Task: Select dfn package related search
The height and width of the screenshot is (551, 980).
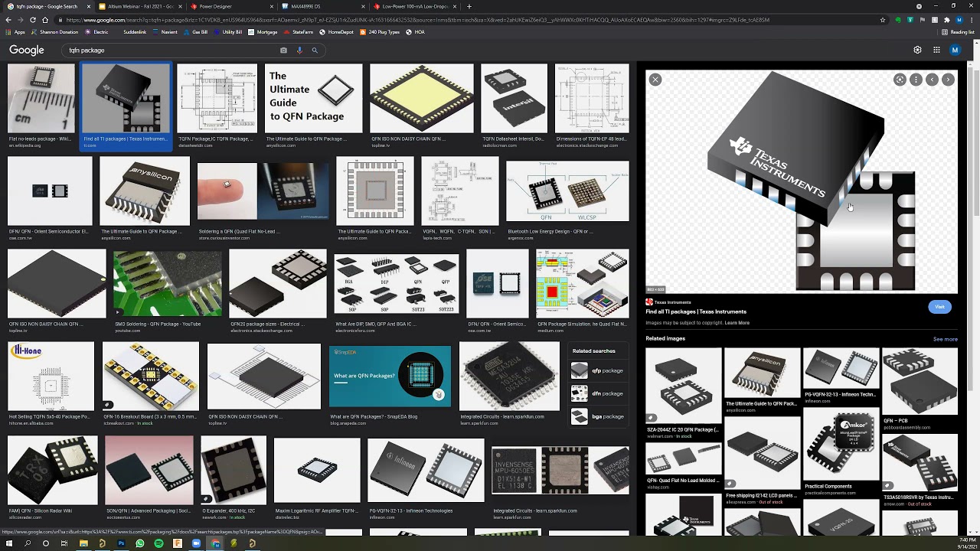Action: tap(599, 393)
